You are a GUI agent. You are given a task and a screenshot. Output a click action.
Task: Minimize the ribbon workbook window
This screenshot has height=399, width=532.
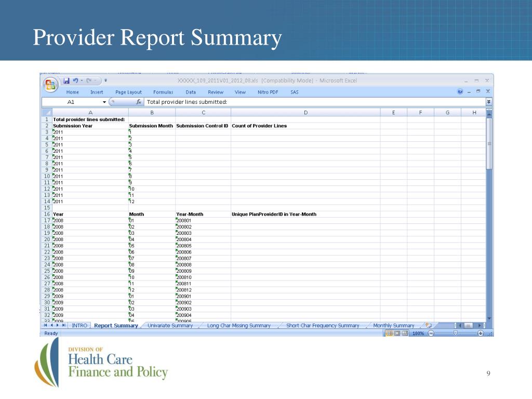[x=469, y=92]
